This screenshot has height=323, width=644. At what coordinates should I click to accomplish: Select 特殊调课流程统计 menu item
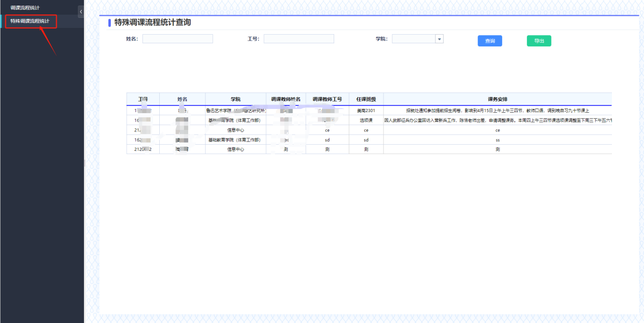tap(30, 21)
